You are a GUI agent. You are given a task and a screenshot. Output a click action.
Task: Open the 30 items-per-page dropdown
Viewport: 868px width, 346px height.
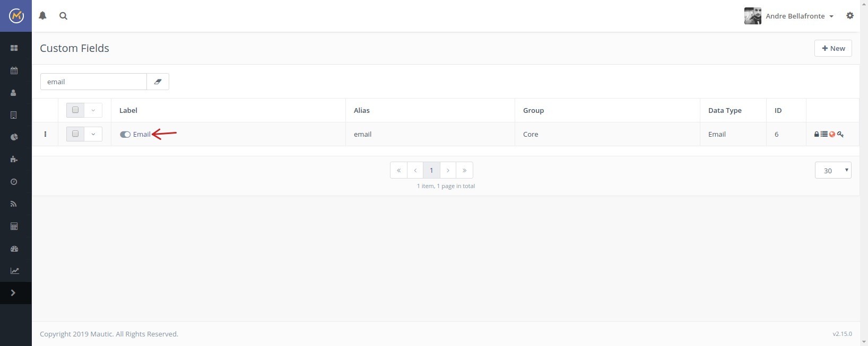click(x=833, y=171)
